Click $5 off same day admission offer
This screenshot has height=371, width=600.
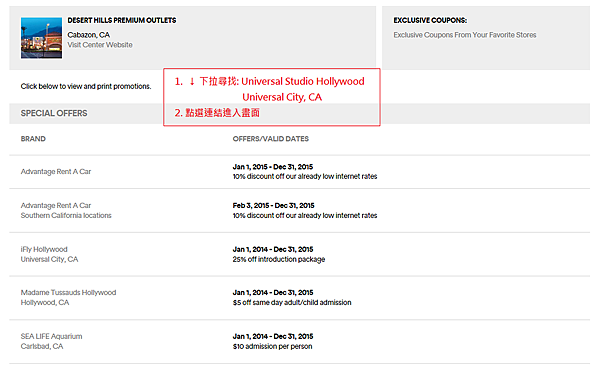coord(292,303)
